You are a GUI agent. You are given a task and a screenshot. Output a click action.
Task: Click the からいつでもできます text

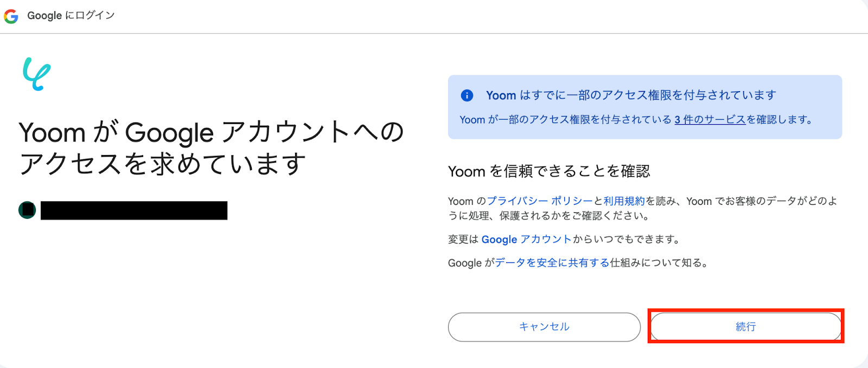pyautogui.click(x=626, y=240)
